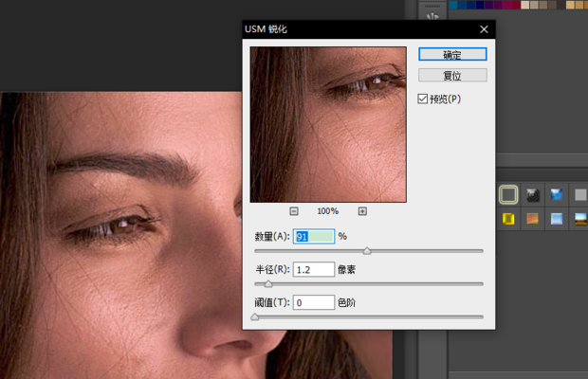Pick the lightest cream beige swatch
Image resolution: width=588 pixels, height=379 pixels.
[x=525, y=5]
